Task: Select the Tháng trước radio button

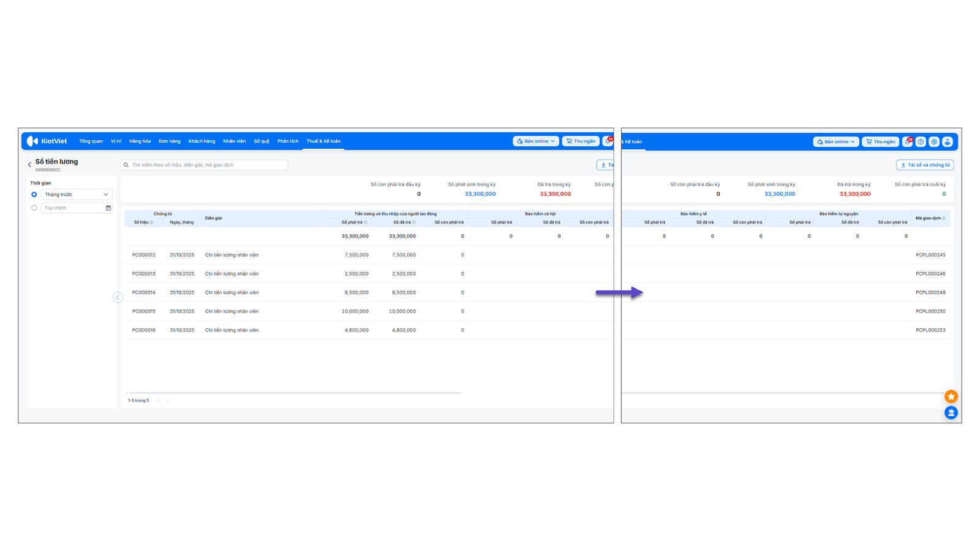Action: coord(34,195)
